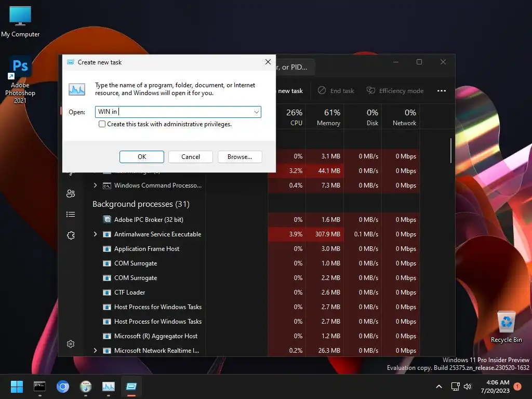Select Microsoft Network Realtime process
Viewport: 532px width, 399px height.
point(157,351)
